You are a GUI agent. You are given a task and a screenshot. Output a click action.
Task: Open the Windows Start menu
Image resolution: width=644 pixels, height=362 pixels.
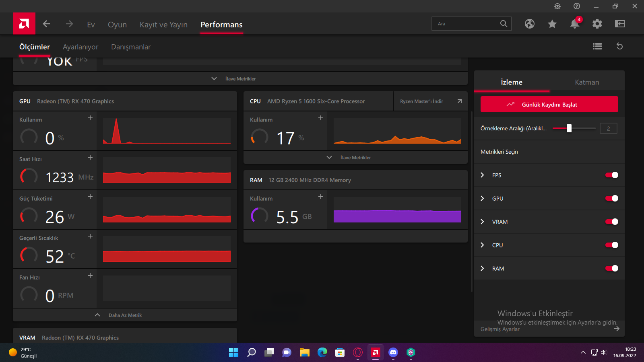coord(234,353)
